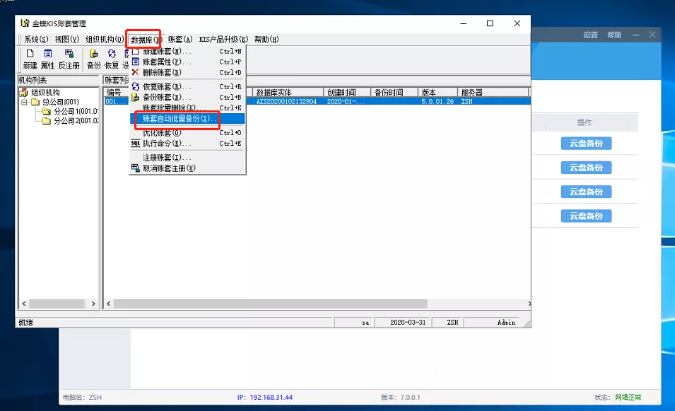
Task: Open the 视图(V) menu
Action: tap(67, 39)
